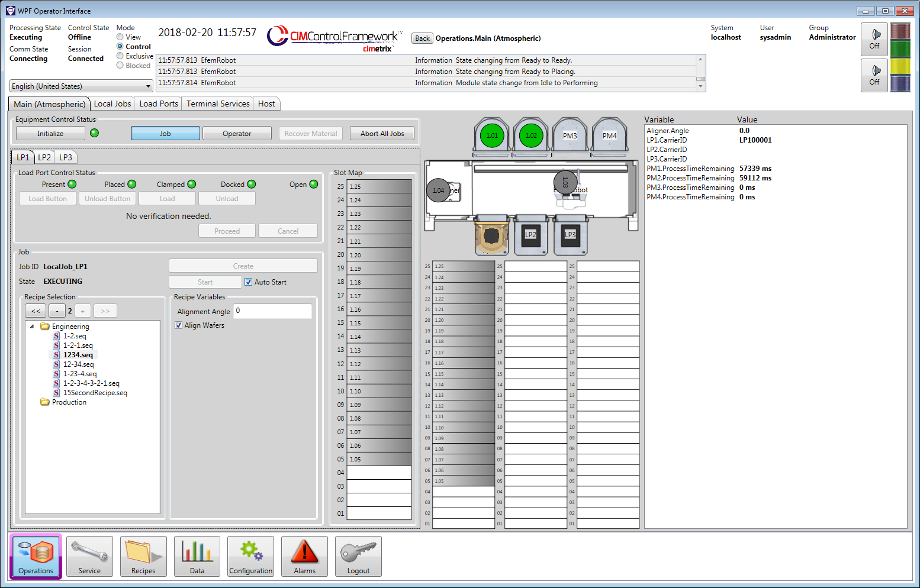
Task: Uncheck the Auto Start checkbox
Action: (x=248, y=282)
